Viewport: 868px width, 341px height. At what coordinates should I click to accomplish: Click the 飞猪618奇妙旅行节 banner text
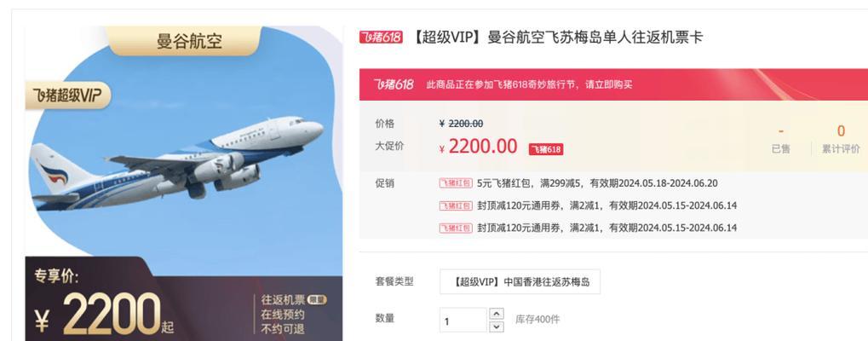[529, 84]
